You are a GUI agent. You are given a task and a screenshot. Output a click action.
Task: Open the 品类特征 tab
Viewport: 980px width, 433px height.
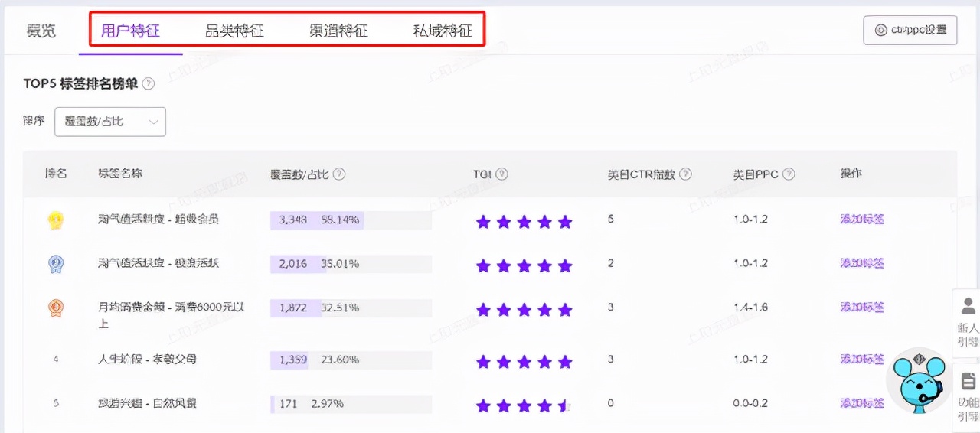[x=234, y=31]
